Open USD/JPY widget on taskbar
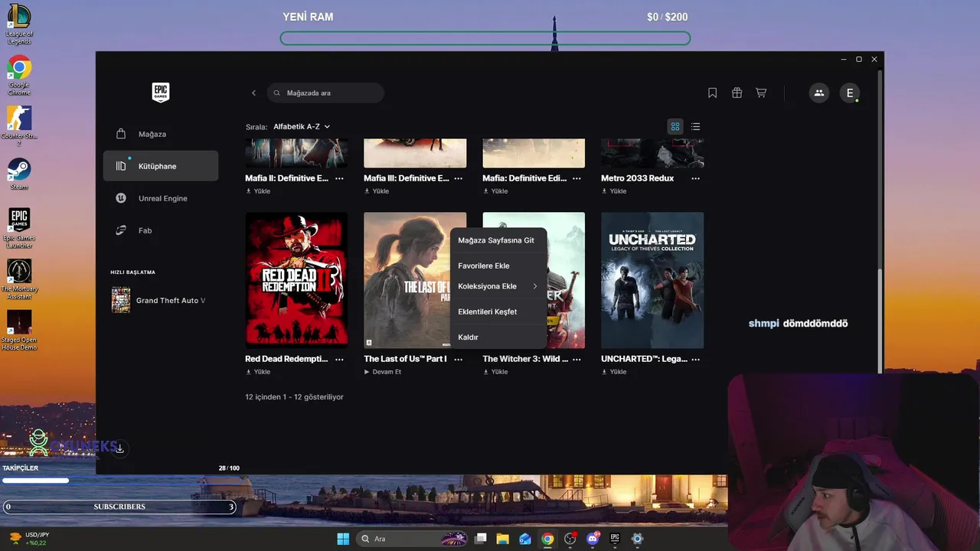 (29, 539)
